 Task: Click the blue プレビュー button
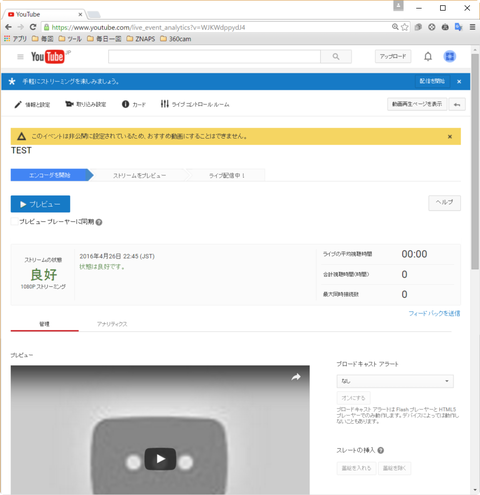tap(40, 204)
